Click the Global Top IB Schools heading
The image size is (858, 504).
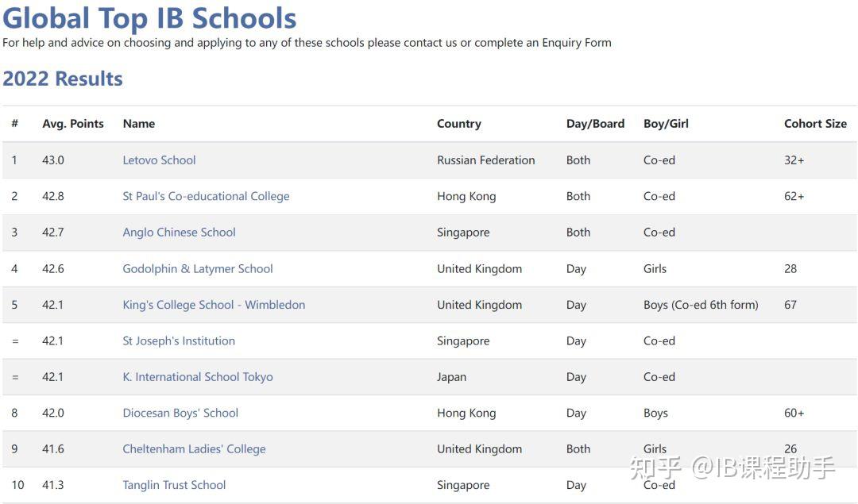click(149, 18)
